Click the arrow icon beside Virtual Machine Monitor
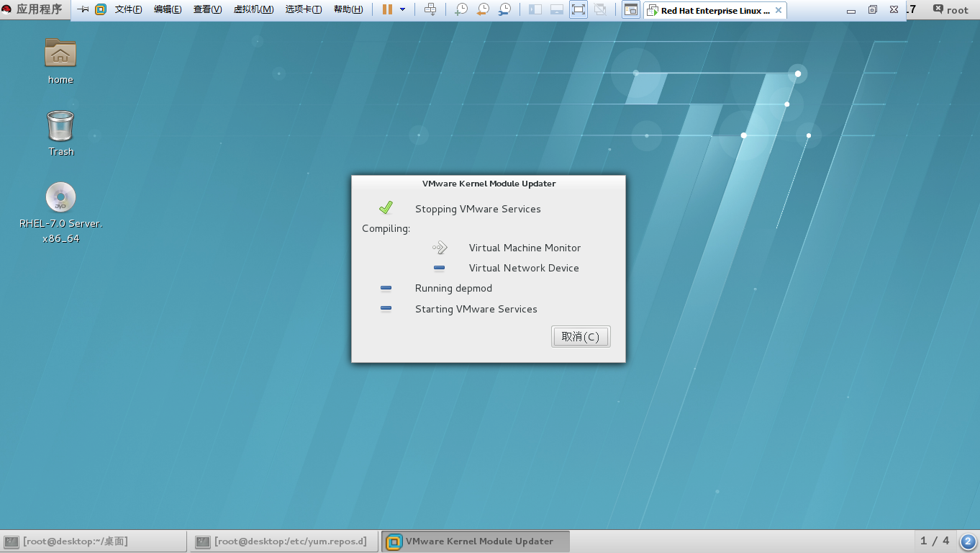 point(440,248)
